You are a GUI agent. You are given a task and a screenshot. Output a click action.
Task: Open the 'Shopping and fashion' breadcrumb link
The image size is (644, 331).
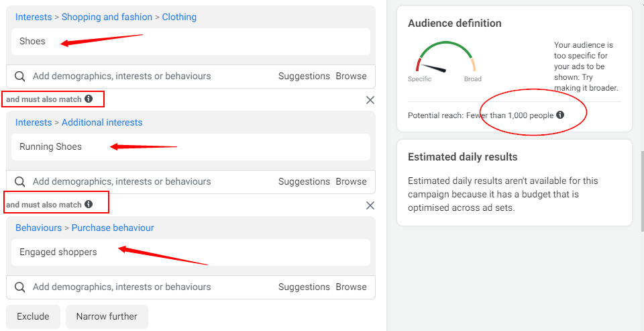pyautogui.click(x=107, y=17)
